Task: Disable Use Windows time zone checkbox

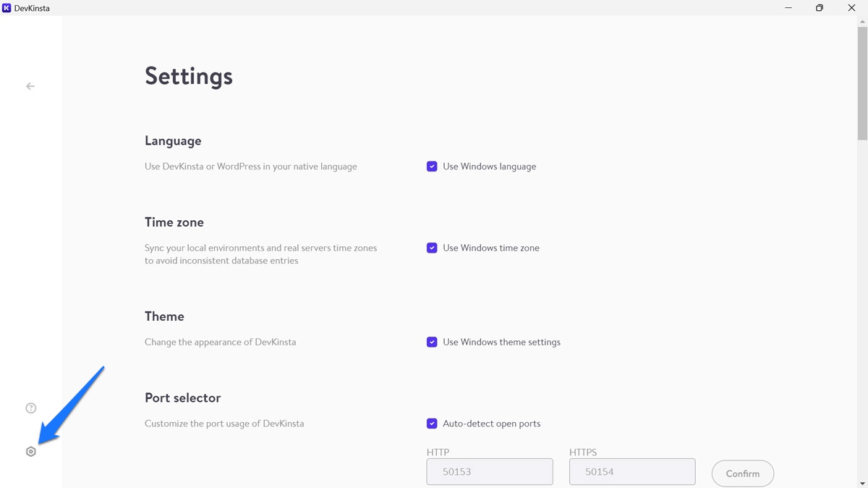Action: click(432, 248)
